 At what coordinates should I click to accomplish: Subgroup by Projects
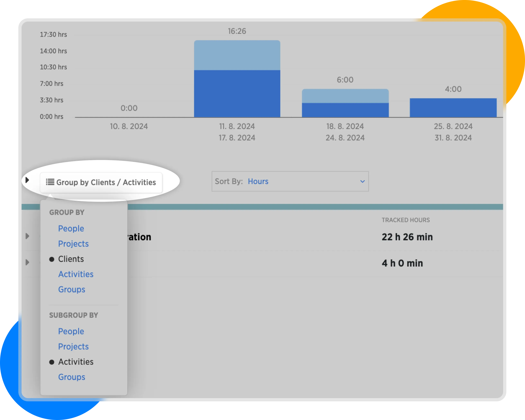click(x=73, y=347)
